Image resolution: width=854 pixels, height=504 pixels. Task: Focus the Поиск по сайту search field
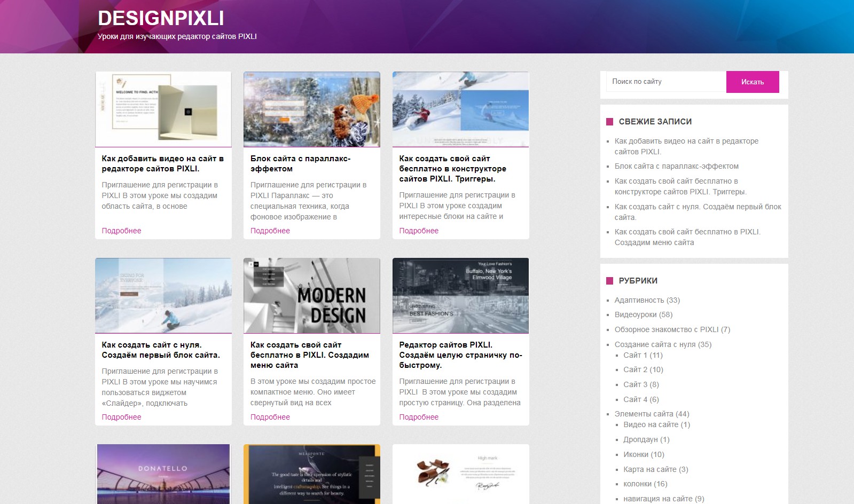tap(666, 82)
